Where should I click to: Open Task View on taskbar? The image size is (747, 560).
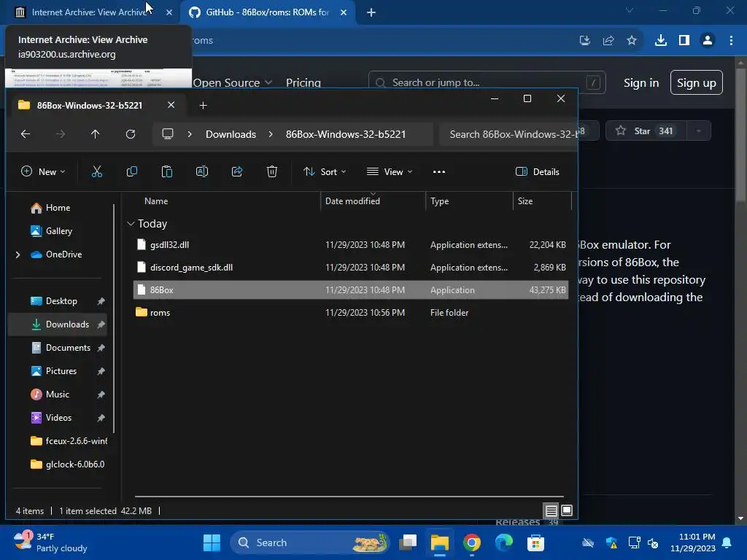click(x=408, y=542)
